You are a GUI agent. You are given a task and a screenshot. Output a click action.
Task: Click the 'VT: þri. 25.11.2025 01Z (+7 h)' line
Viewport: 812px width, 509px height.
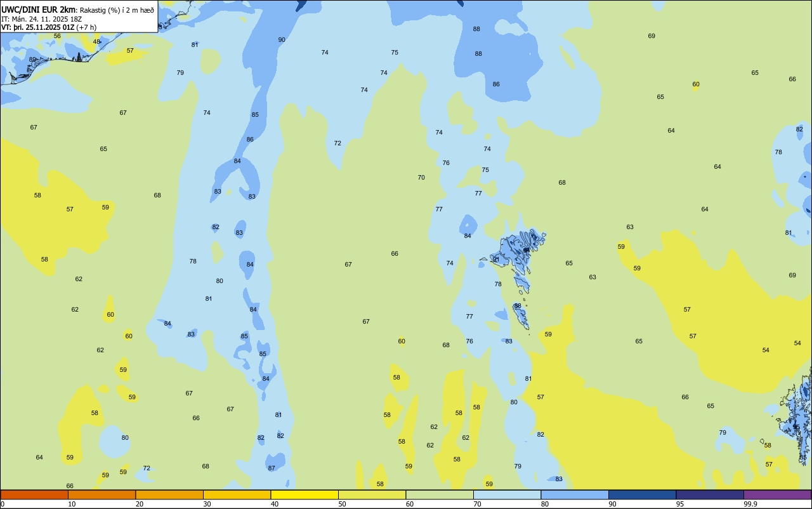(49, 27)
